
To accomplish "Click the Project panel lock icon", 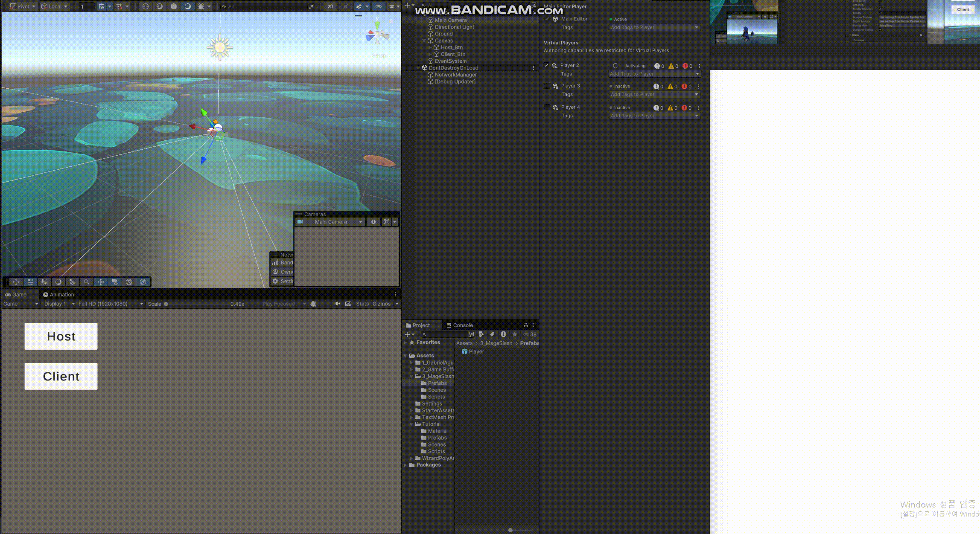I will [x=525, y=325].
